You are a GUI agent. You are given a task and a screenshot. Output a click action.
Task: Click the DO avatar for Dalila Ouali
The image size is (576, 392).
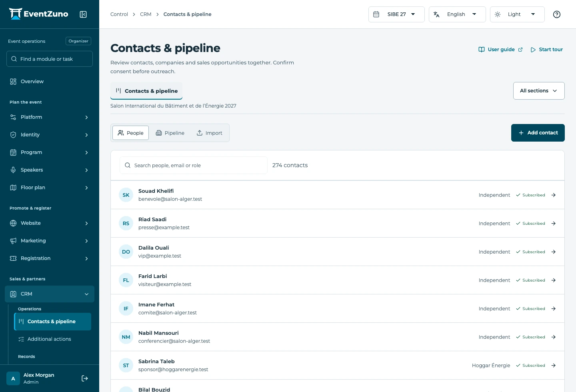pyautogui.click(x=126, y=252)
